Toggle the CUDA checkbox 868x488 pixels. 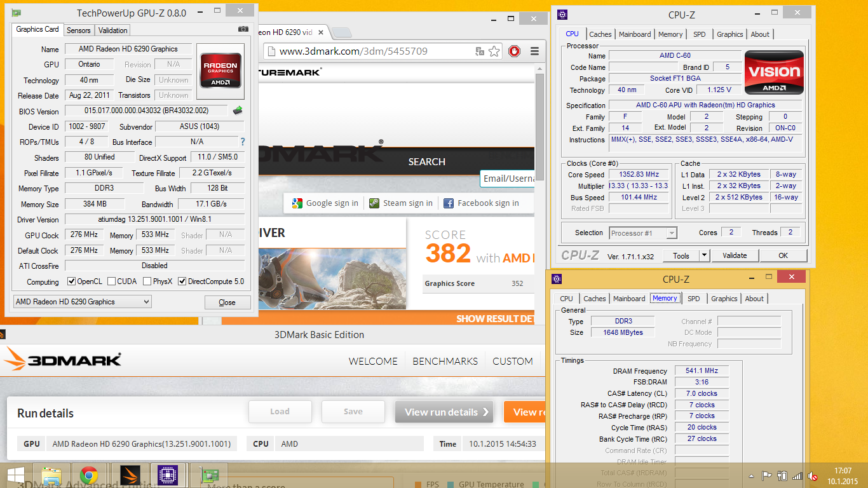tap(112, 281)
